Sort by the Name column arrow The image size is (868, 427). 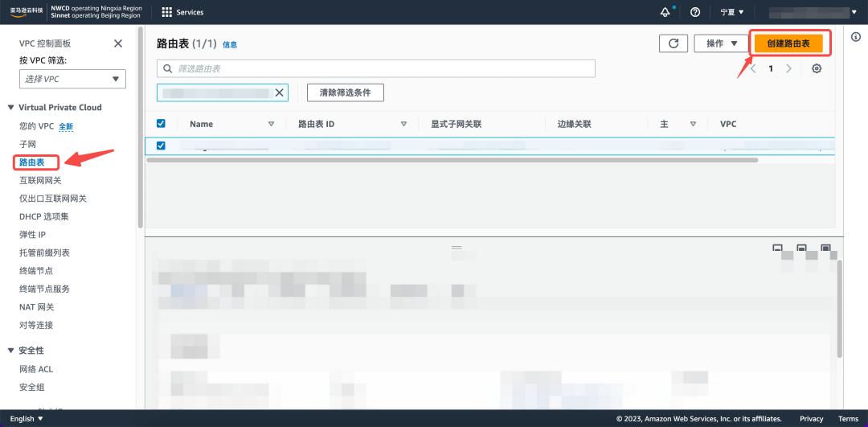point(272,124)
